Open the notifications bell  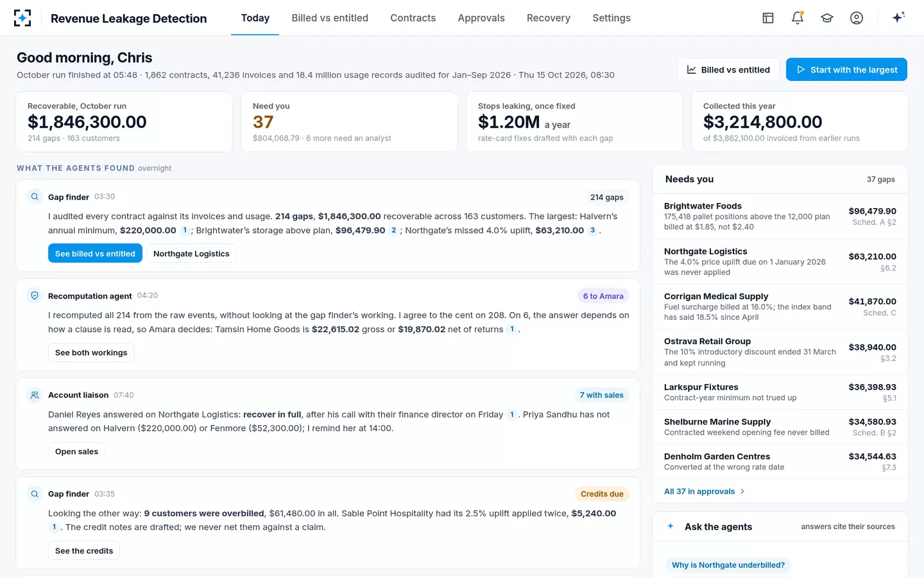click(798, 18)
